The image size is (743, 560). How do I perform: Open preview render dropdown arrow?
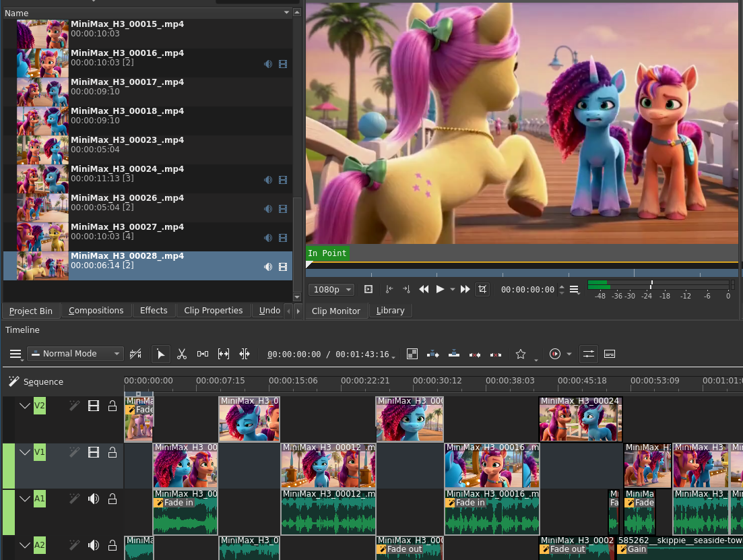pyautogui.click(x=569, y=354)
